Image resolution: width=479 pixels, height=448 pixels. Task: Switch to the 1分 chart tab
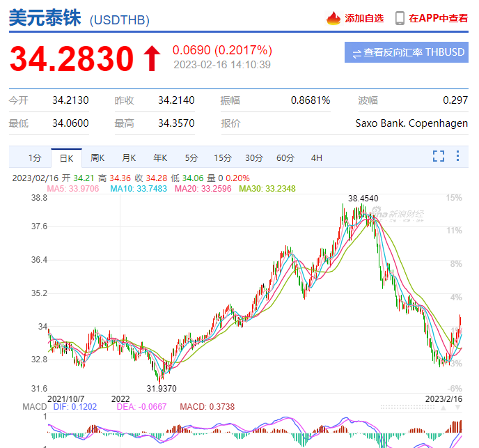tap(35, 158)
